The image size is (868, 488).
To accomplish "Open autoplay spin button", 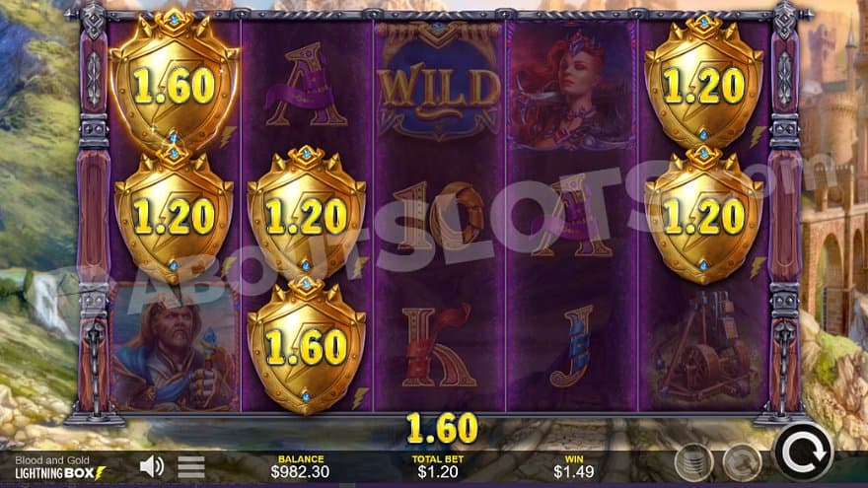I will coord(743,462).
